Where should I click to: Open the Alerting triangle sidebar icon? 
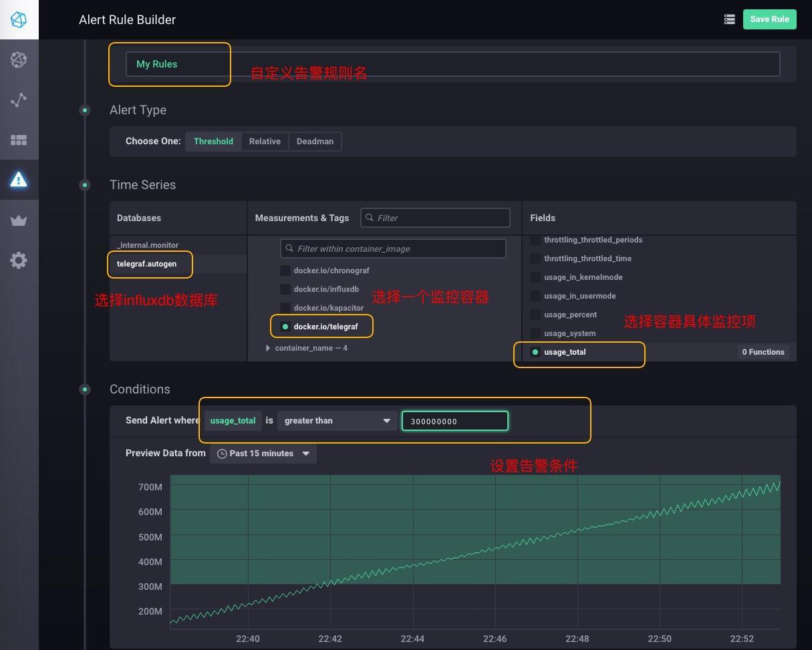[x=19, y=180]
